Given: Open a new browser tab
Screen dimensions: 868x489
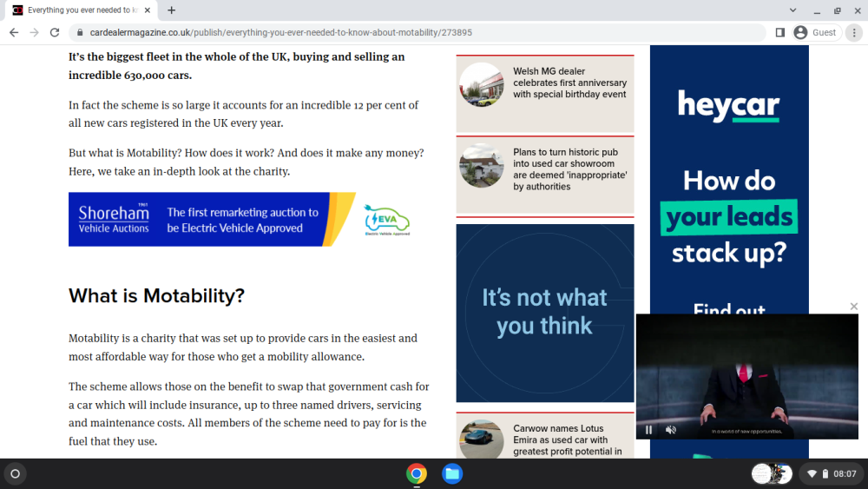Looking at the screenshot, I should coord(172,10).
